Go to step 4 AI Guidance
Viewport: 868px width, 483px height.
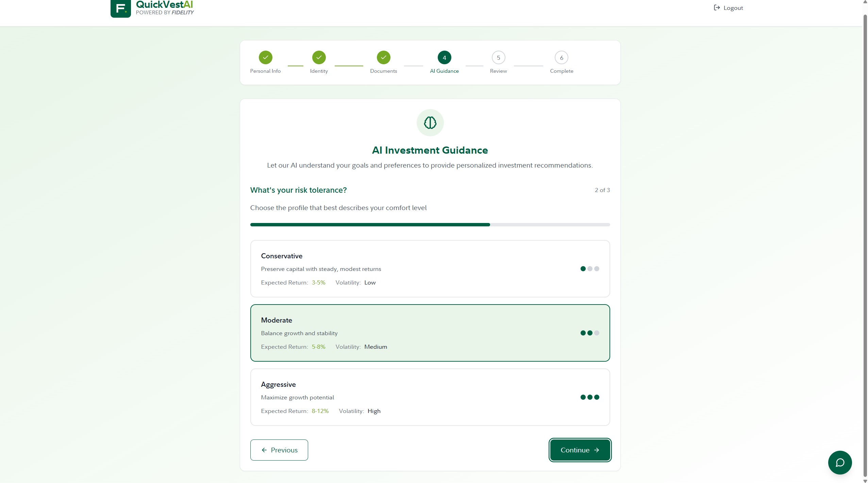coord(444,58)
